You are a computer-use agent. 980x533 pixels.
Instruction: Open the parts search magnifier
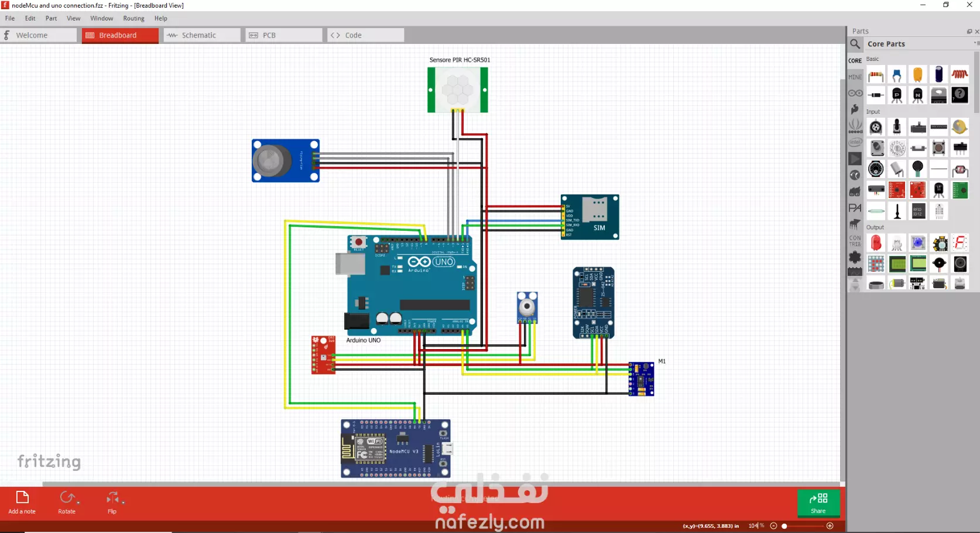point(855,44)
